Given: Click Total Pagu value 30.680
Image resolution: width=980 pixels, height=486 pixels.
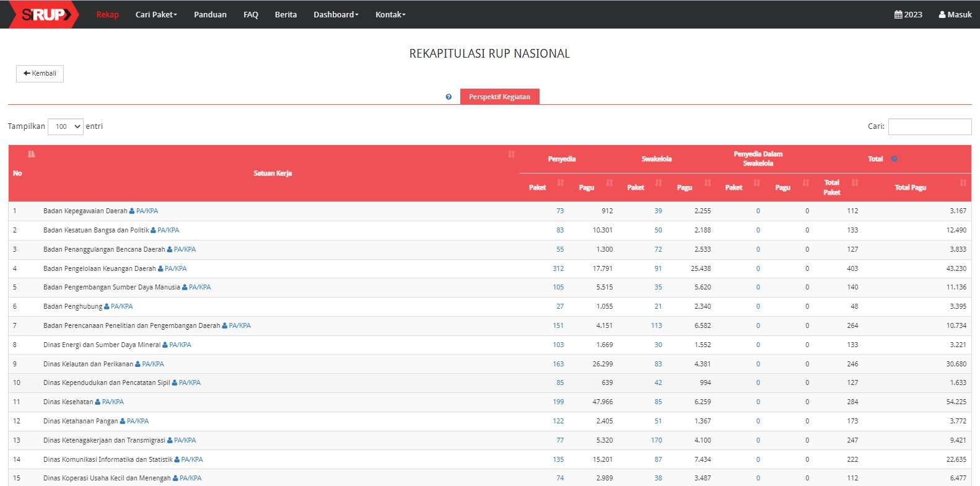Looking at the screenshot, I should (x=956, y=364).
